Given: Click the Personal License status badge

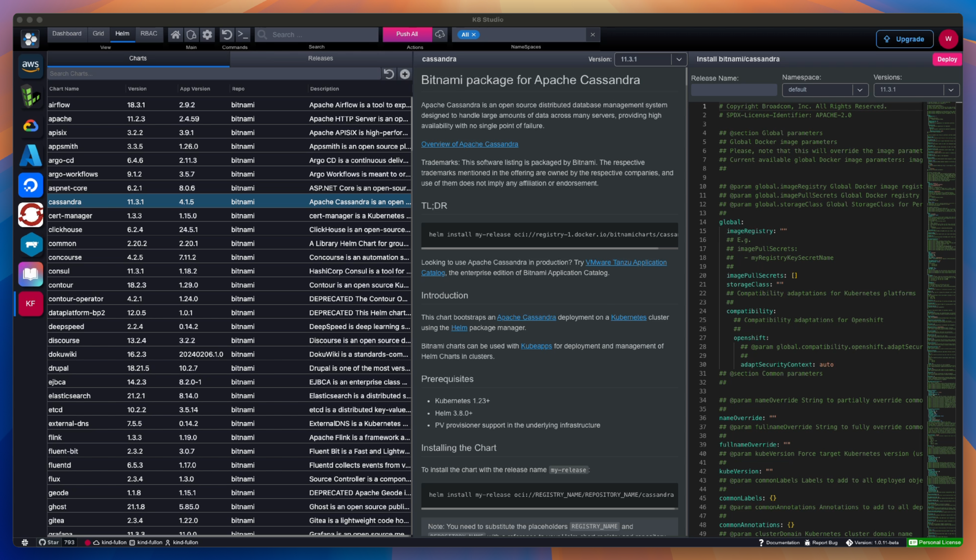Looking at the screenshot, I should point(935,542).
